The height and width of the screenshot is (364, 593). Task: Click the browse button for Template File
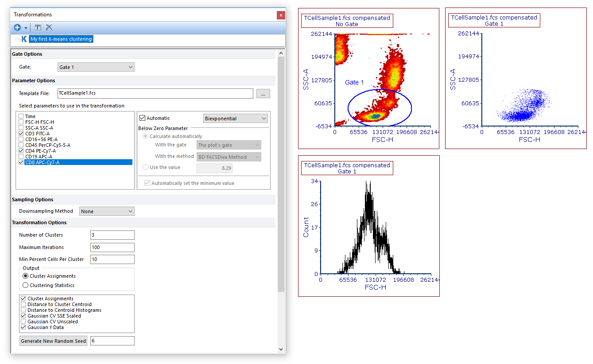[263, 94]
